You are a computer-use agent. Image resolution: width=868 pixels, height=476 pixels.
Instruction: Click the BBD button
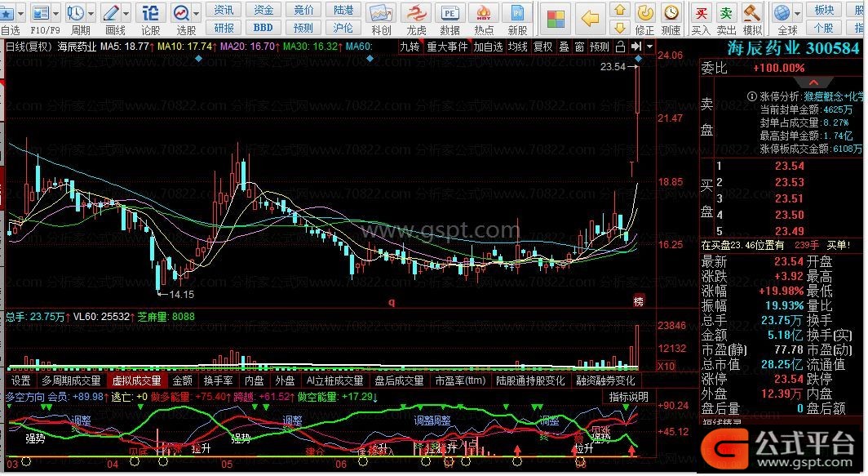(x=263, y=28)
